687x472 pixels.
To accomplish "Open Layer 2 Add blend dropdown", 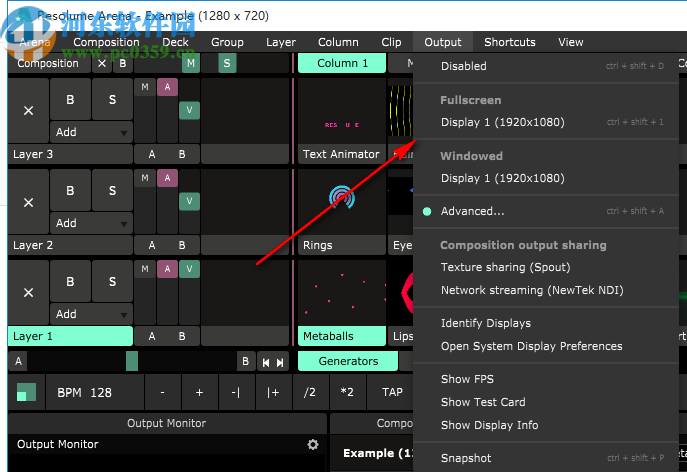I will [91, 223].
